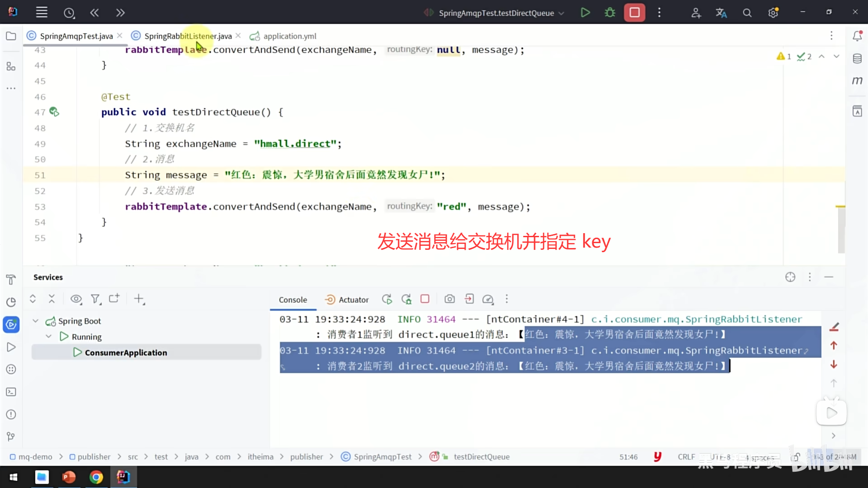Collapse the Spring Boot tree node
Screen dimensions: 868x488
tap(35, 321)
